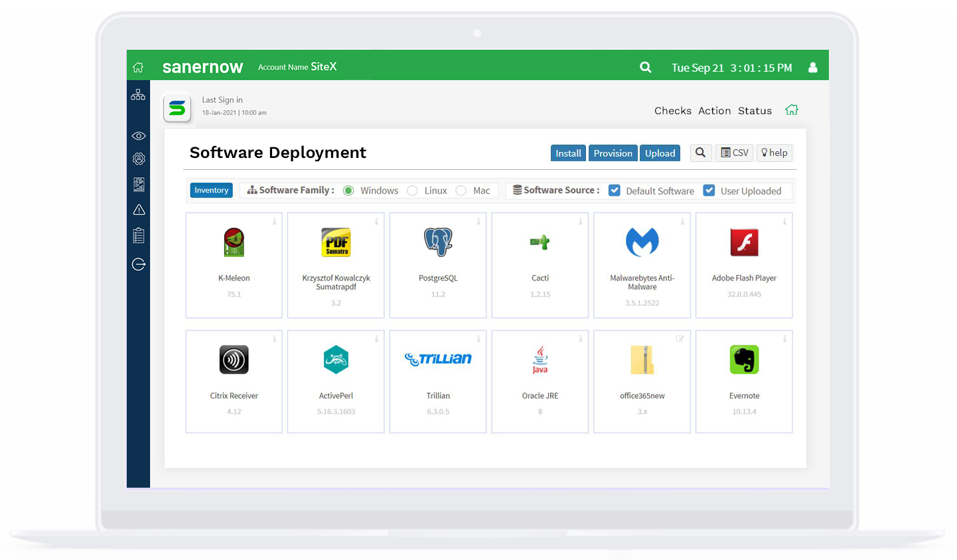Export list with the CSV button
Viewport: 957px width, 560px height.
click(x=735, y=153)
